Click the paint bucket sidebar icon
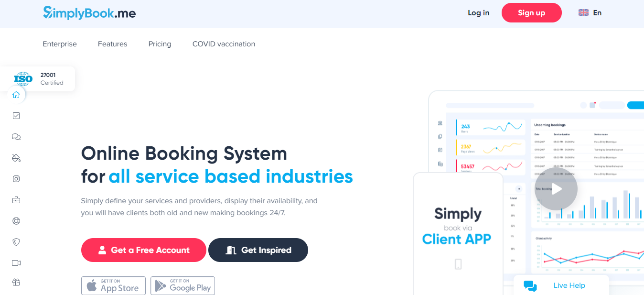This screenshot has height=295, width=644. click(16, 158)
